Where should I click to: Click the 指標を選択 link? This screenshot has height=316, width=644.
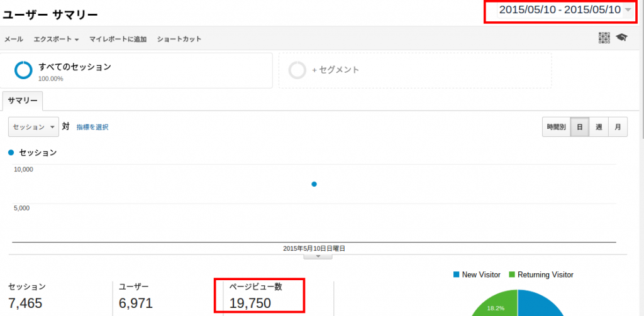pos(92,128)
